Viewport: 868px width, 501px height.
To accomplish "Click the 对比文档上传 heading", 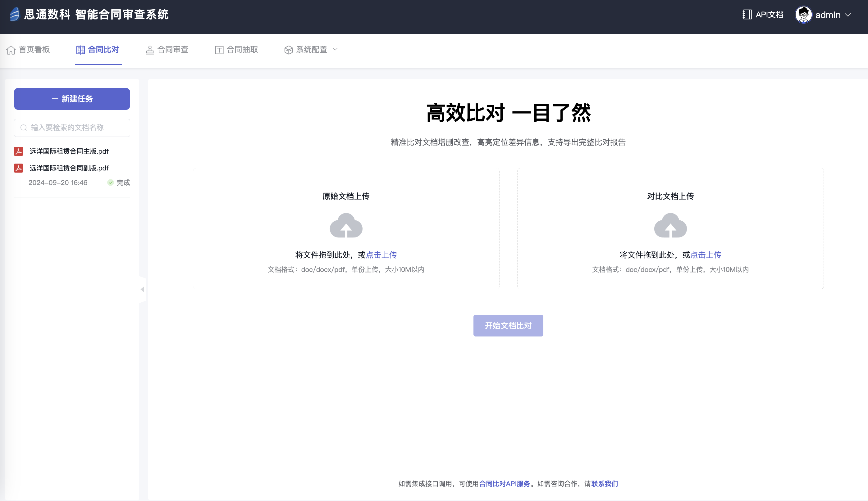I will point(670,196).
